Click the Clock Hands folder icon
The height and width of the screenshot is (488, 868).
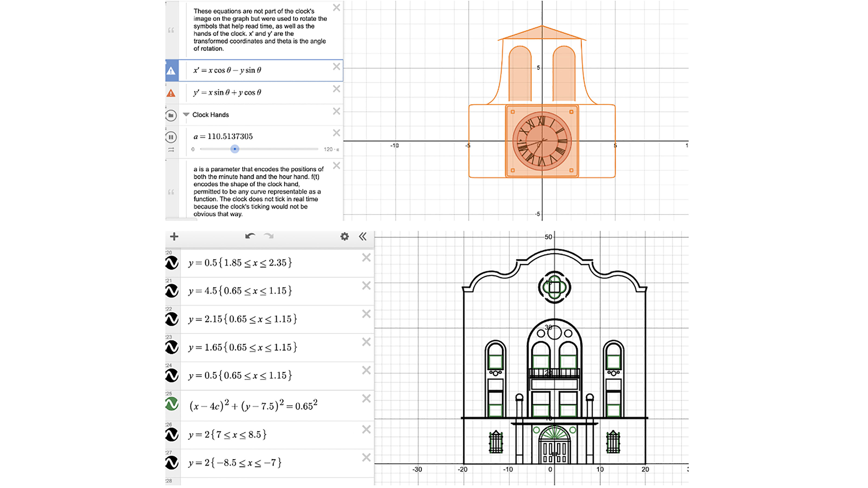pyautogui.click(x=171, y=115)
